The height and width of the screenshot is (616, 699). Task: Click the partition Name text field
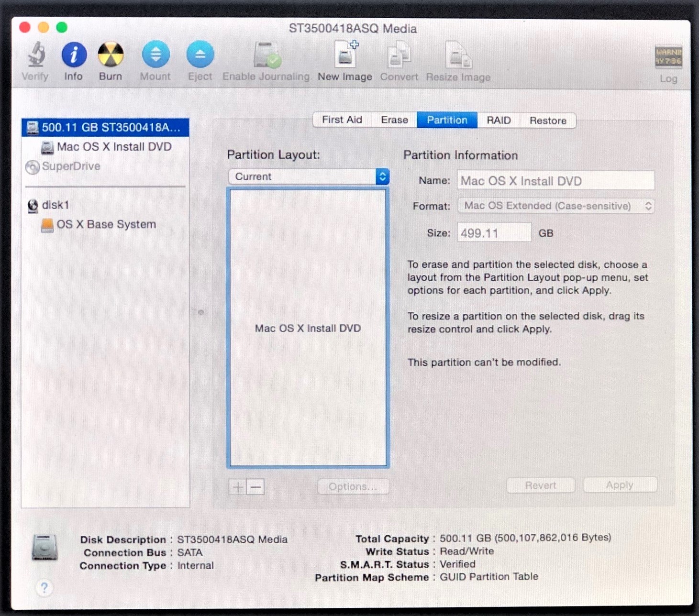tap(556, 181)
